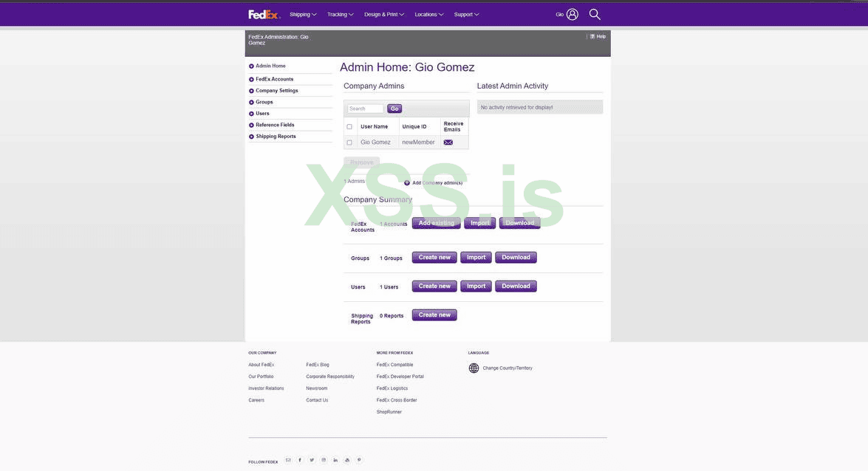The height and width of the screenshot is (471, 868).
Task: Click Import in the Groups row
Action: (x=476, y=258)
